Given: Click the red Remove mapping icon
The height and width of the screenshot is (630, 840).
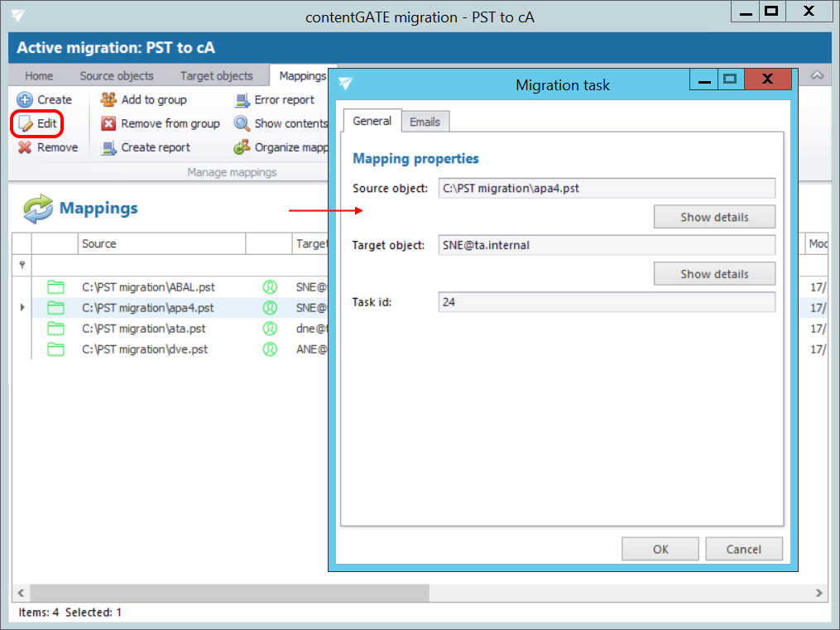Looking at the screenshot, I should (x=25, y=147).
